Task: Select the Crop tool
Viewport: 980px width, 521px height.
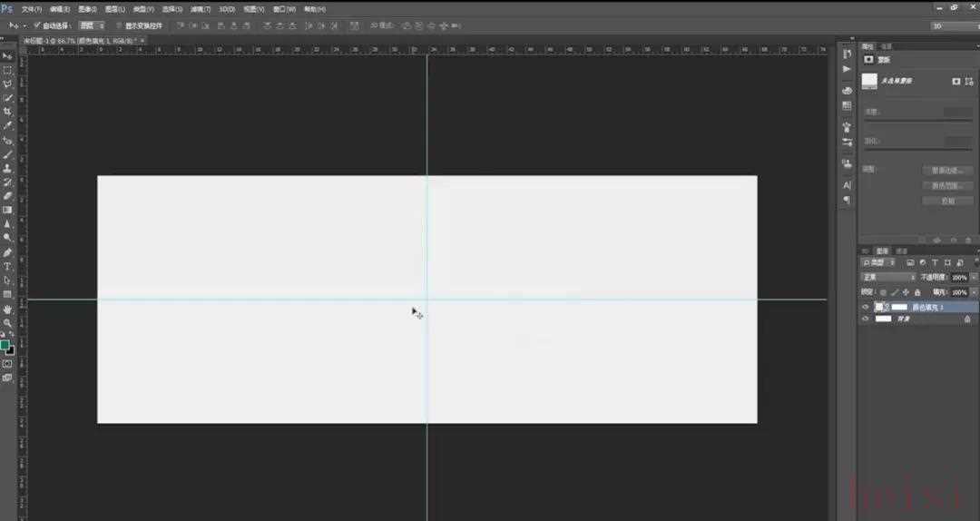Action: [x=7, y=112]
